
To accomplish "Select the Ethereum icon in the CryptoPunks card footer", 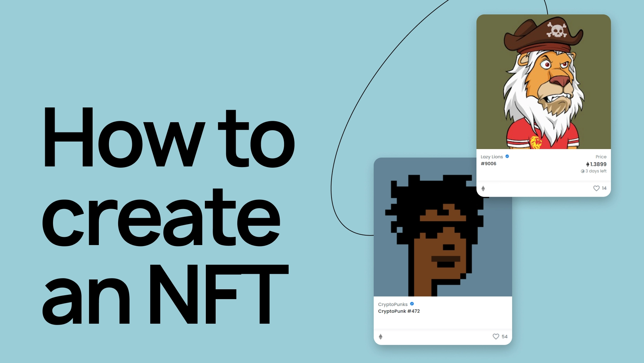I will pos(381,336).
